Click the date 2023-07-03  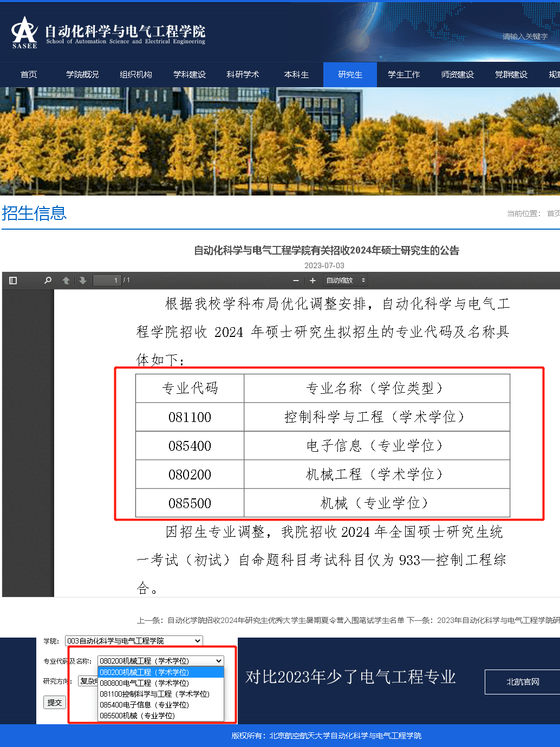(x=324, y=265)
